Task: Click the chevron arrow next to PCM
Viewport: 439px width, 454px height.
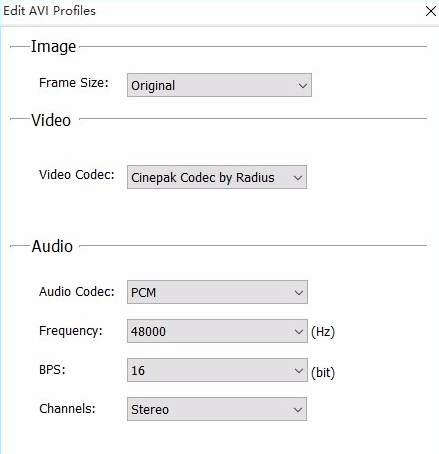Action: point(299,293)
